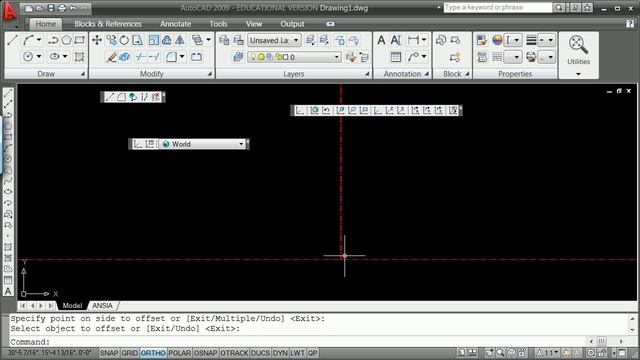The image size is (640, 360).
Task: Open the Tools ribbon tab
Action: pos(218,24)
